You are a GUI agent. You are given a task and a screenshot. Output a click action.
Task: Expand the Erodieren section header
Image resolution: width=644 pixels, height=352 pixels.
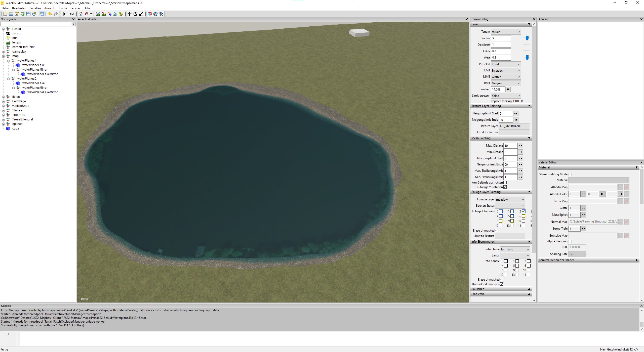click(501, 294)
